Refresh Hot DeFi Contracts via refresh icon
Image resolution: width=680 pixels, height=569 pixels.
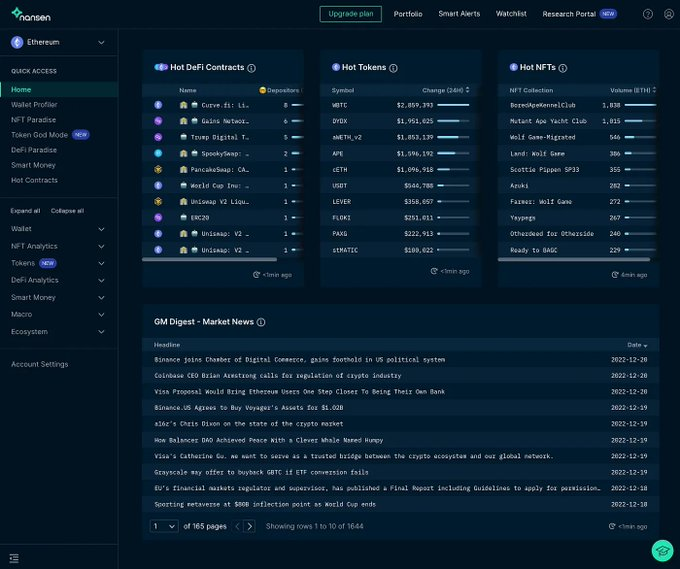(256, 275)
